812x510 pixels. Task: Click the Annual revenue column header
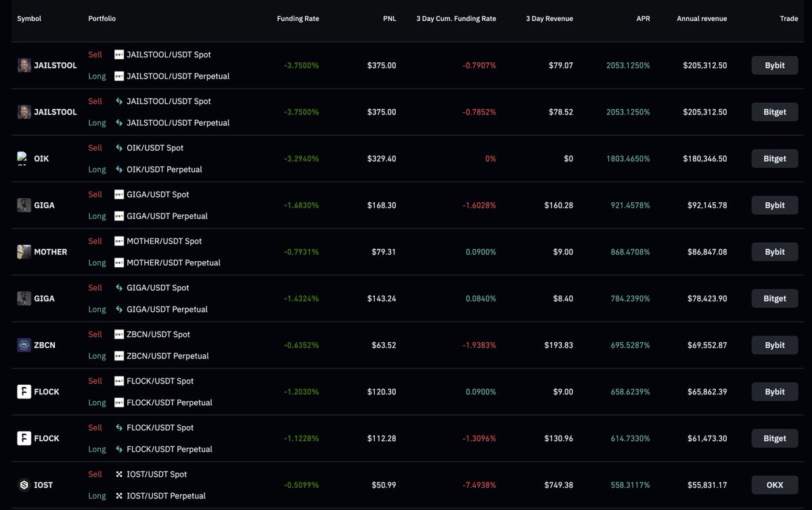coord(702,19)
